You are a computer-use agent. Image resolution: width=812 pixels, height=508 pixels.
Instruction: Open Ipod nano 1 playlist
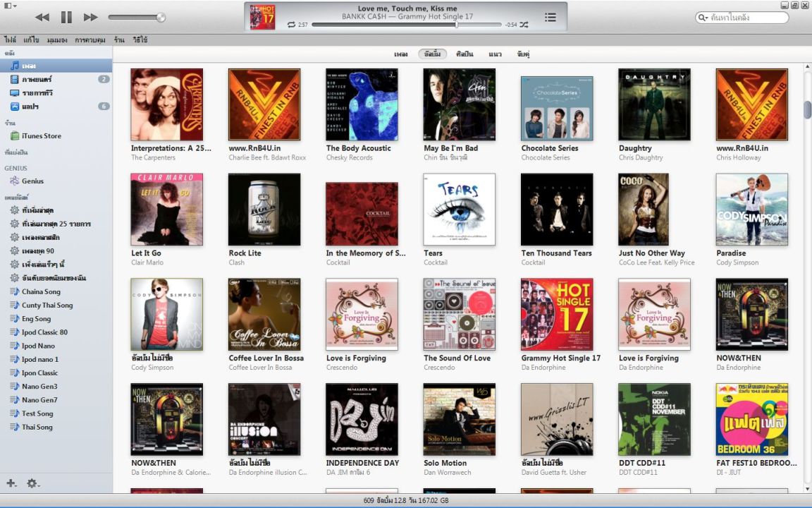tap(56, 359)
